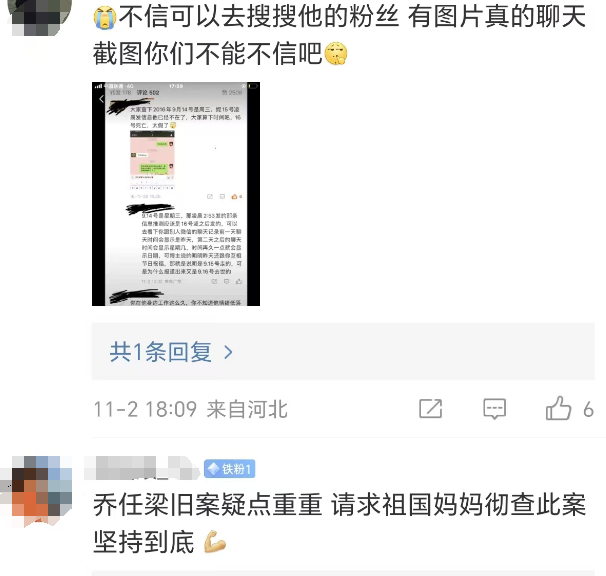Image resolution: width=606 pixels, height=576 pixels.
Task: Tap the forward/share icon beside the comment timestamp
Action: tap(431, 408)
